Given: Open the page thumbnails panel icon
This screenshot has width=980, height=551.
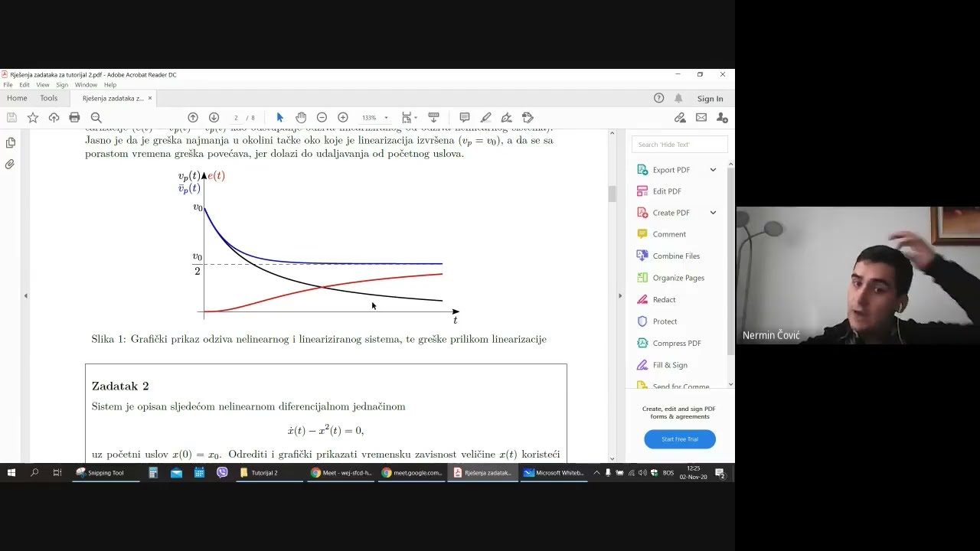Looking at the screenshot, I should (x=10, y=142).
